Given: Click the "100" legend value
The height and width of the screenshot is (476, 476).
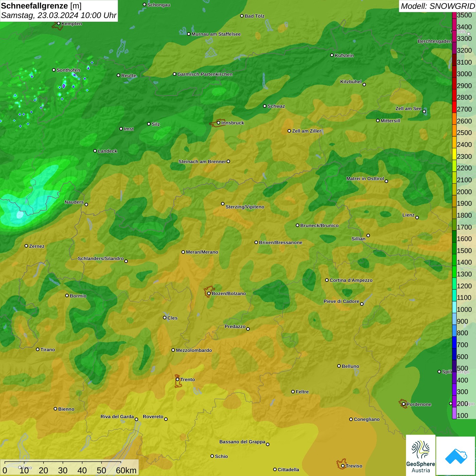Looking at the screenshot, I should (462, 415).
